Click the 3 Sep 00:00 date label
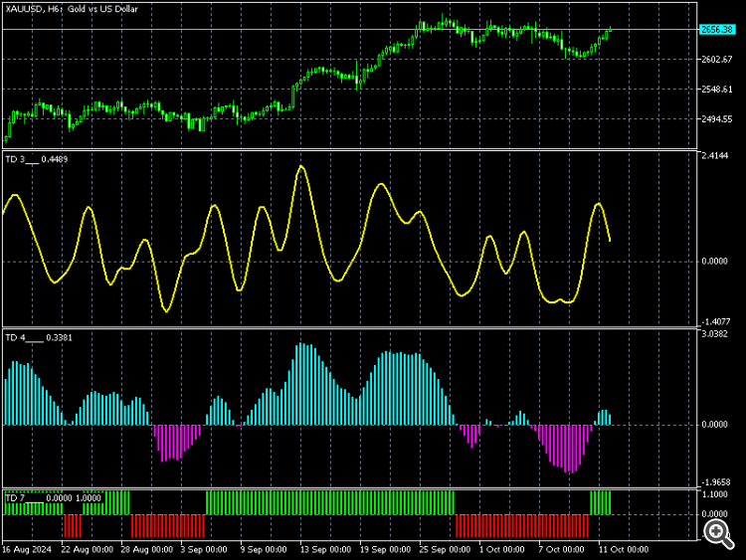The width and height of the screenshot is (746, 560). [x=204, y=549]
